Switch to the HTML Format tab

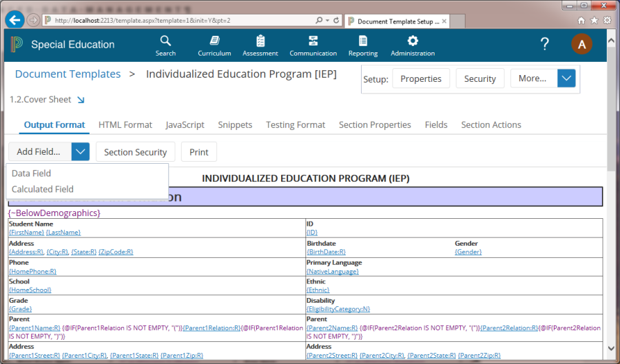click(125, 125)
